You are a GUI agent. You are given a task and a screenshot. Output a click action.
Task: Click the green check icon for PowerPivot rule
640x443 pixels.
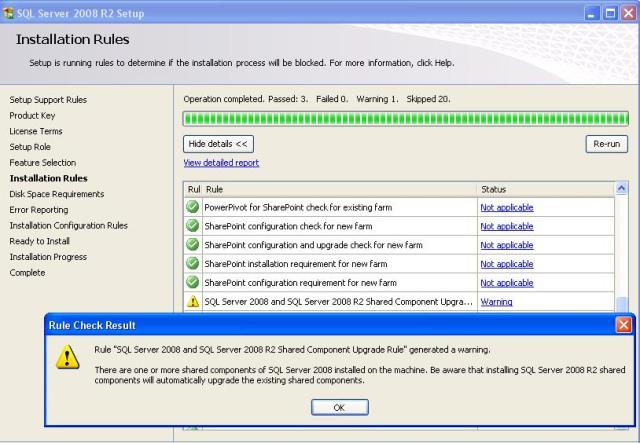coord(193,207)
